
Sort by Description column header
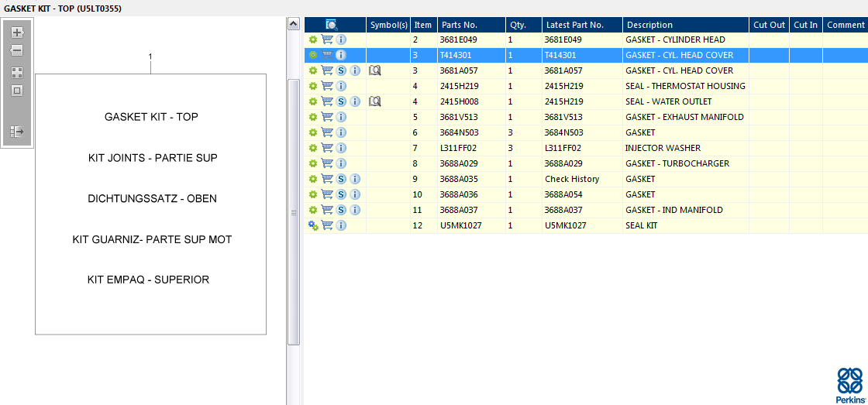tap(685, 25)
